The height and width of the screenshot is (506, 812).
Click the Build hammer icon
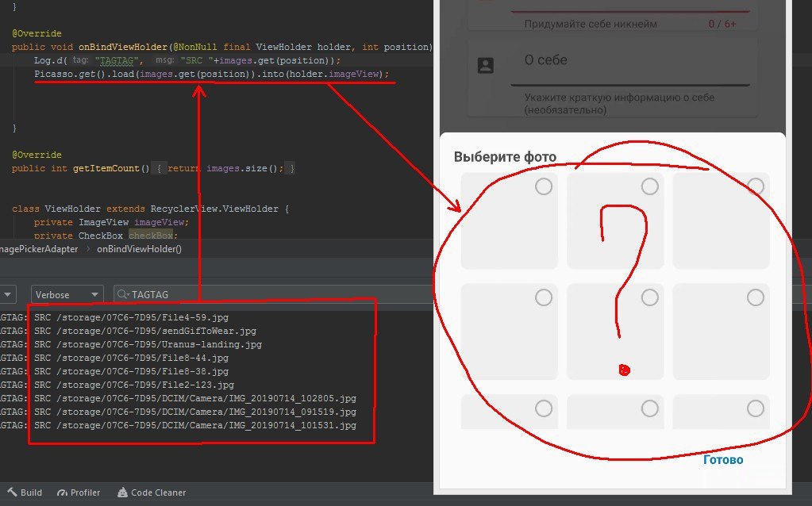point(12,493)
